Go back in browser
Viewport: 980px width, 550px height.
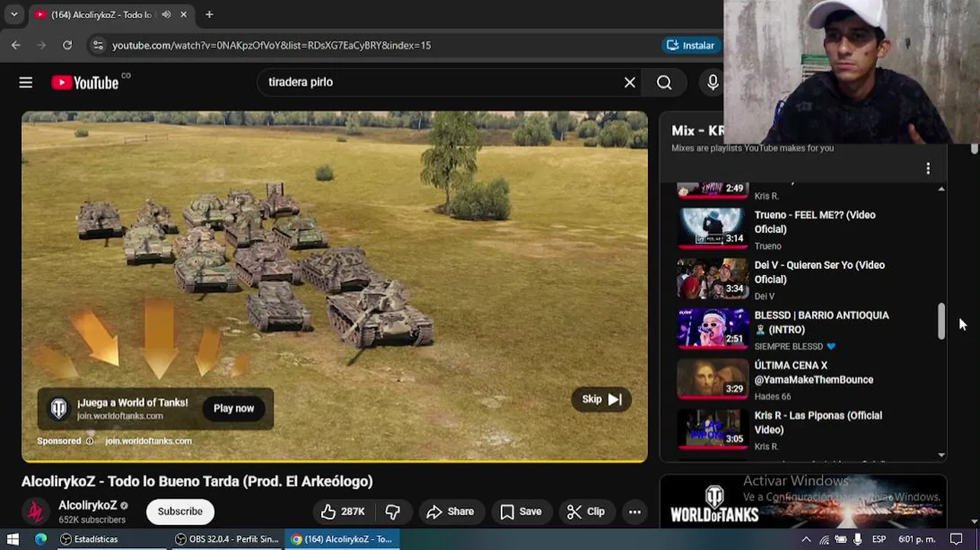(x=16, y=45)
